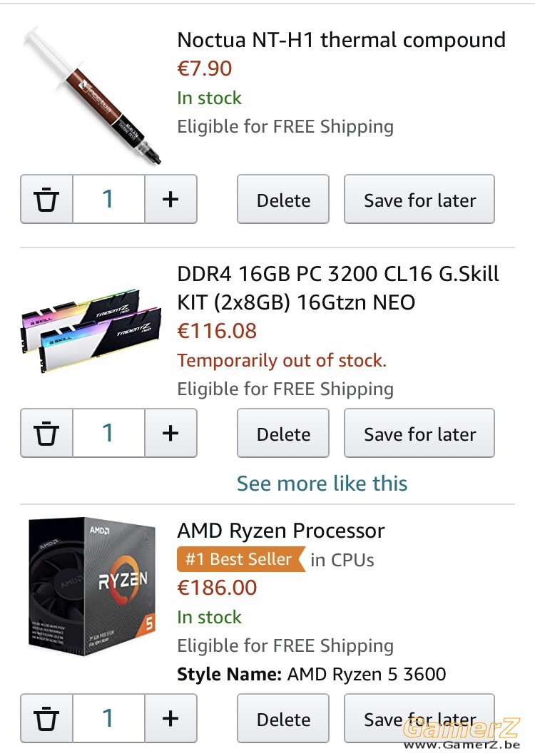
Task: Open the Noctua NT-H1 thermal compound title
Action: (342, 40)
